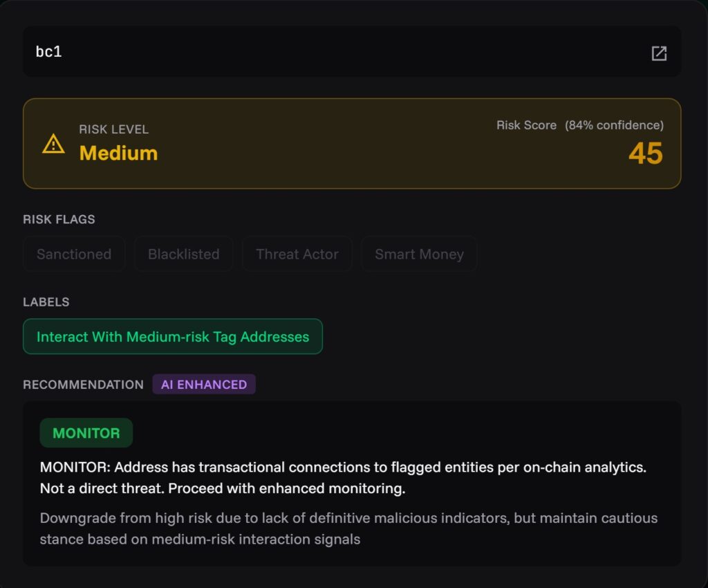Click the RECOMMENDATION section heading

pos(83,385)
